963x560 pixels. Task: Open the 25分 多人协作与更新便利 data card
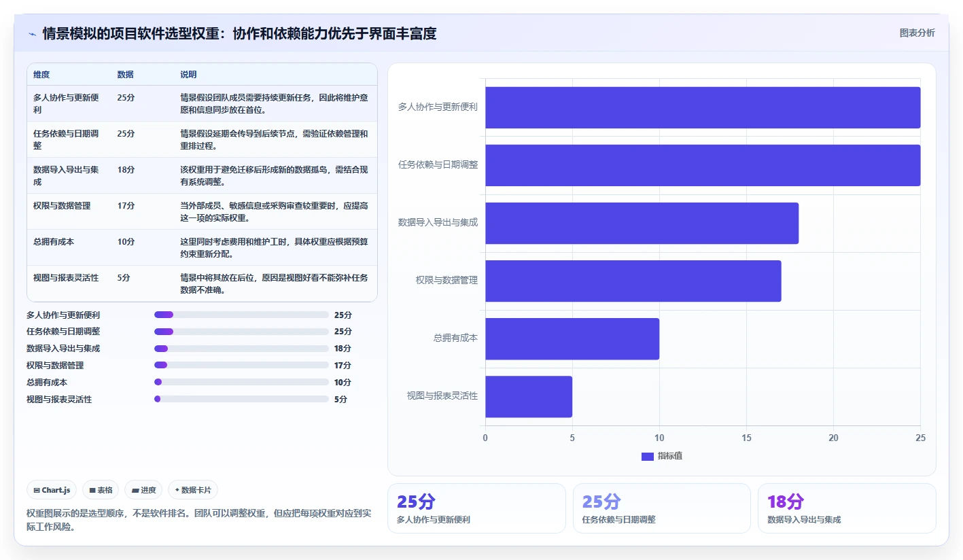point(476,508)
